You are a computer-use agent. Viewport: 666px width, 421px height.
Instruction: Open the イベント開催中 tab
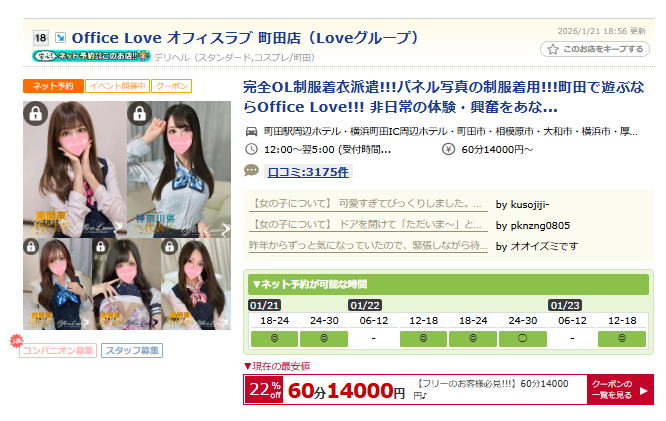point(117,86)
